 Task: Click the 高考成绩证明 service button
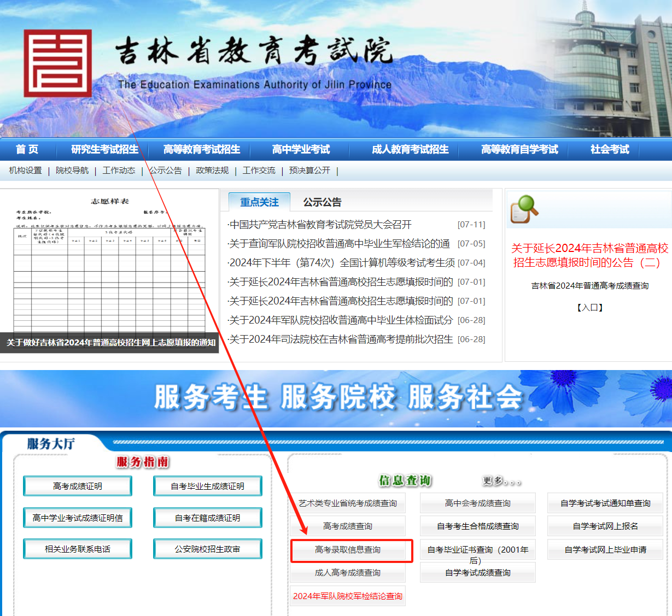[x=77, y=485]
